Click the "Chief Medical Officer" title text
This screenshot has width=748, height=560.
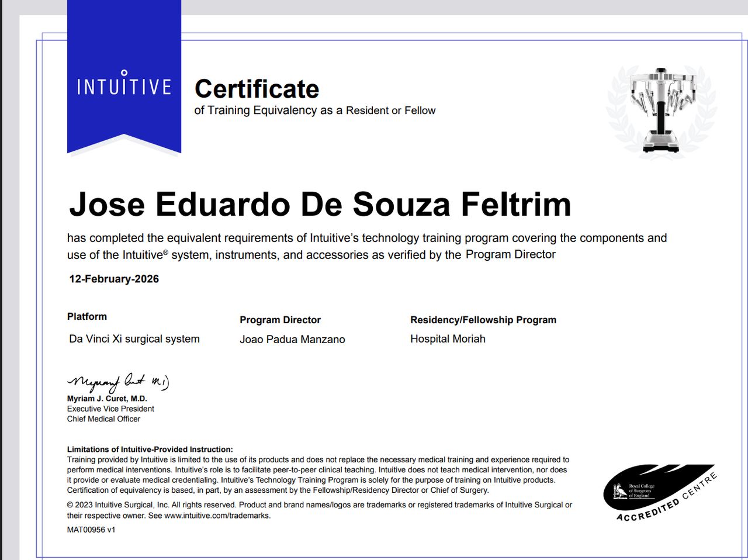[103, 419]
